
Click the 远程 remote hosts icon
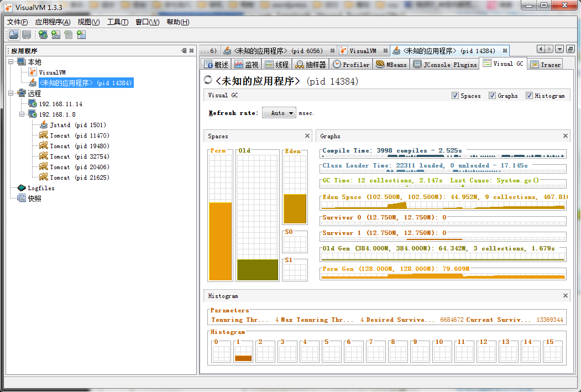coord(22,93)
